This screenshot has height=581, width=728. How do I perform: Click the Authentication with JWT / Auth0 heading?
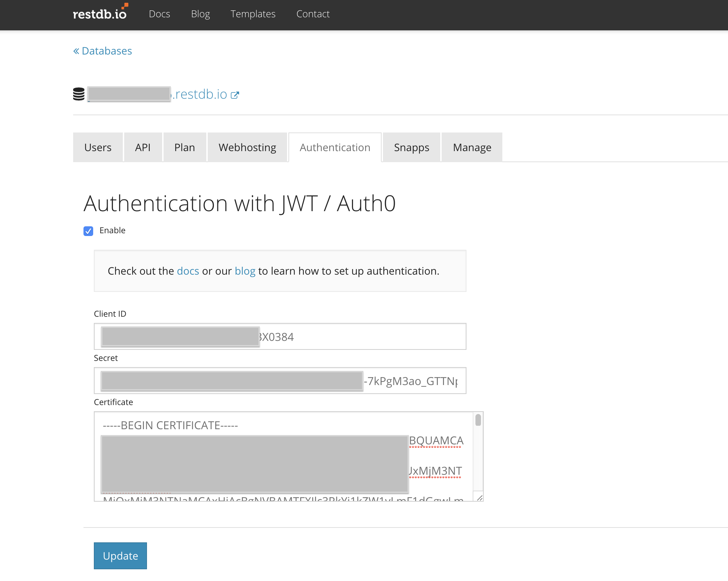tap(240, 204)
